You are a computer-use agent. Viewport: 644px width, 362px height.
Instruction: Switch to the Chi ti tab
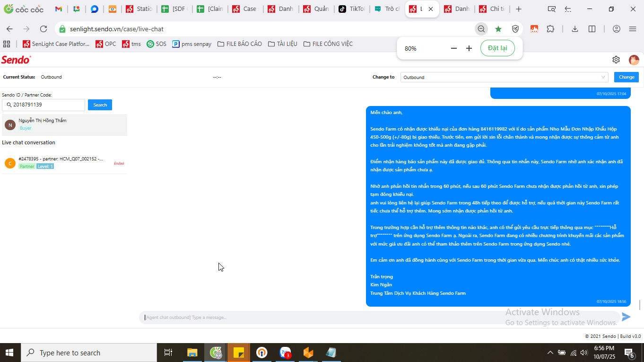pyautogui.click(x=492, y=9)
